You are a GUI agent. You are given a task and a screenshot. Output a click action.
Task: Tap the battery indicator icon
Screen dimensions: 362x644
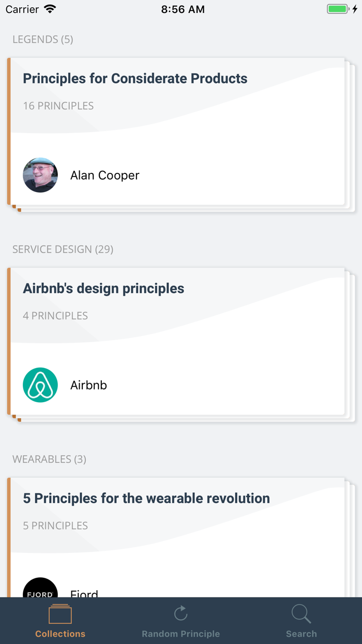(x=336, y=8)
